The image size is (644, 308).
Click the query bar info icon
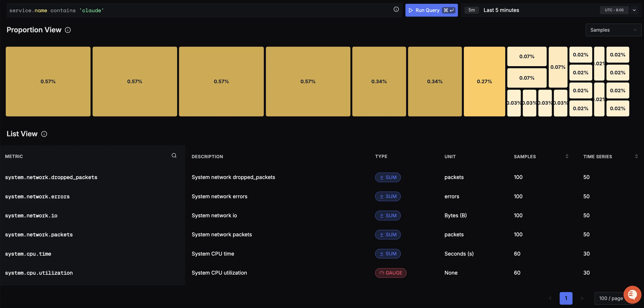click(x=396, y=10)
